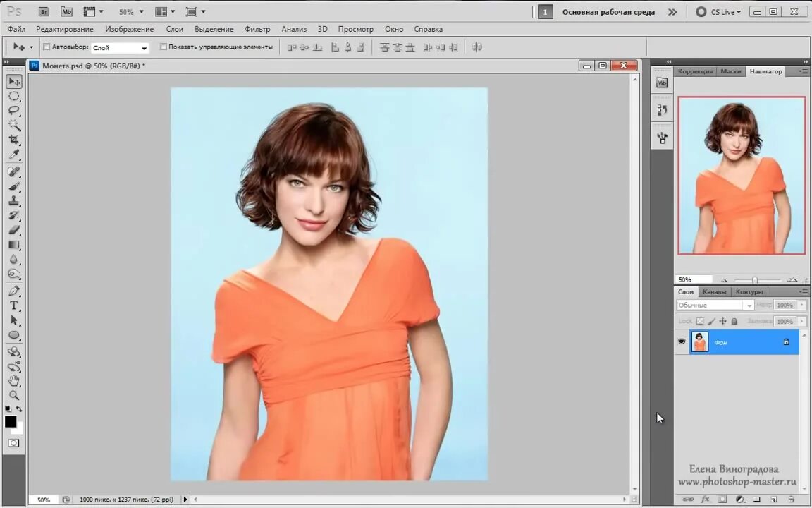Open the layer opacity 100% slider arrow
The height and width of the screenshot is (508, 812).
801,306
